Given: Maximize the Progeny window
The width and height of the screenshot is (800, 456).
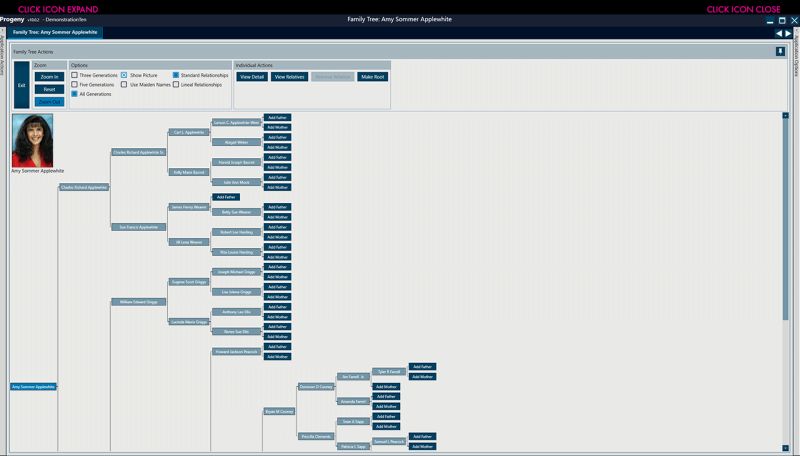Looking at the screenshot, I should point(782,20).
